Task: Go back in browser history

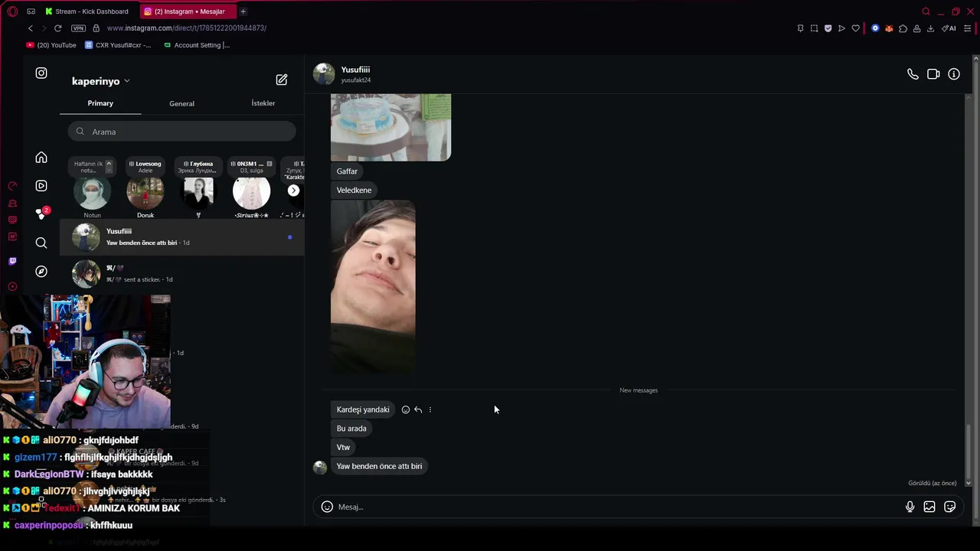Action: (31, 28)
